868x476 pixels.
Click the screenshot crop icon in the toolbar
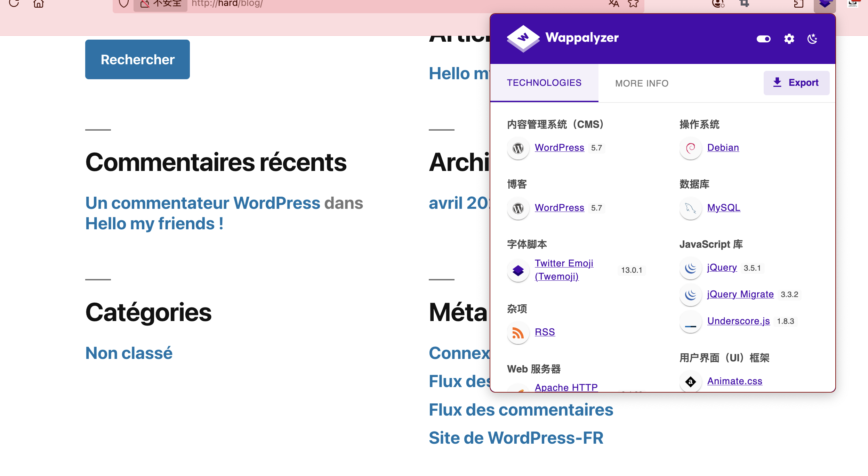[x=744, y=3]
